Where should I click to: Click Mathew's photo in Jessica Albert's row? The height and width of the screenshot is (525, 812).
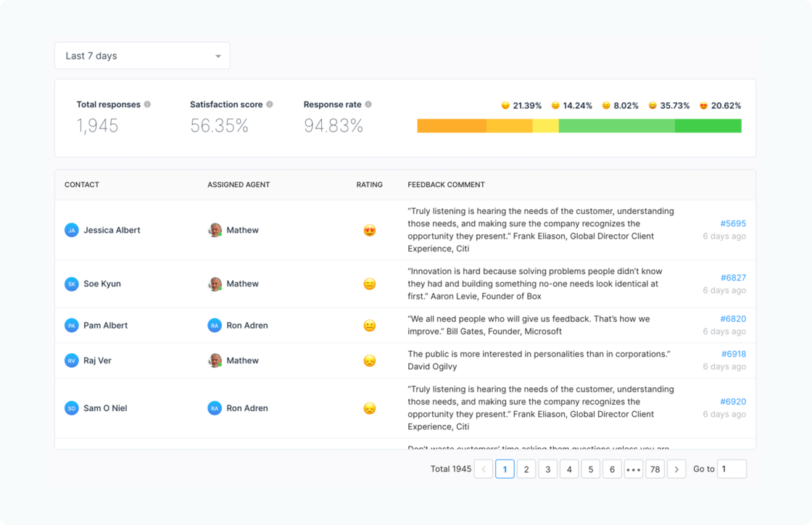pyautogui.click(x=215, y=230)
